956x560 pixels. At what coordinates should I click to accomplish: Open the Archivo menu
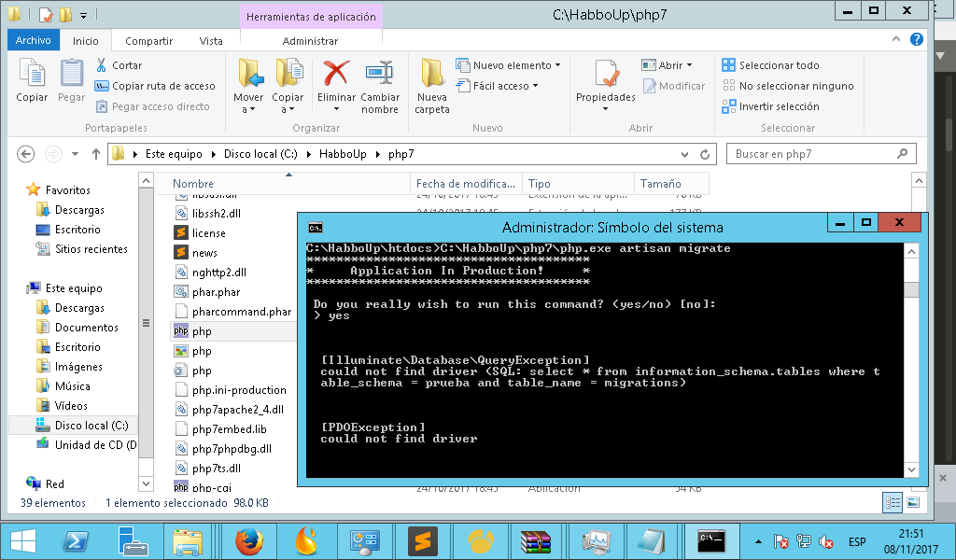pyautogui.click(x=33, y=40)
